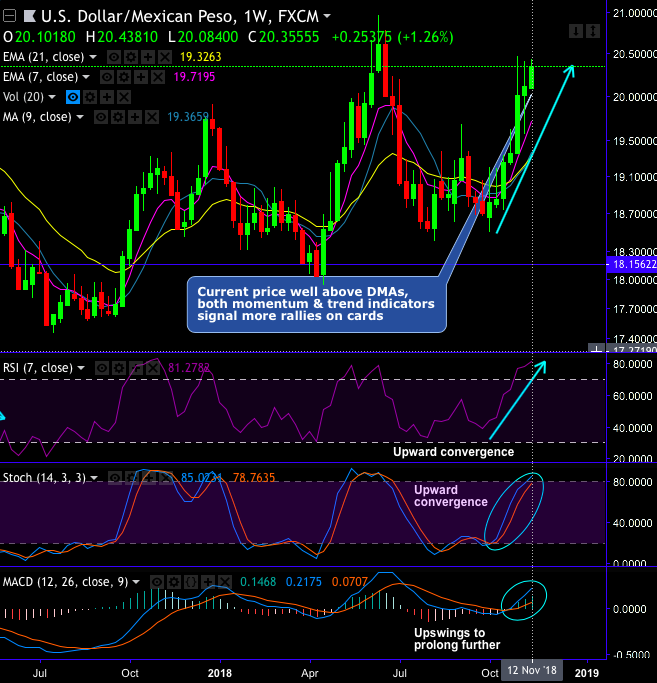Toggle visibility eye for Vol (20)
Viewport: 657px width, 683px height.
point(72,97)
